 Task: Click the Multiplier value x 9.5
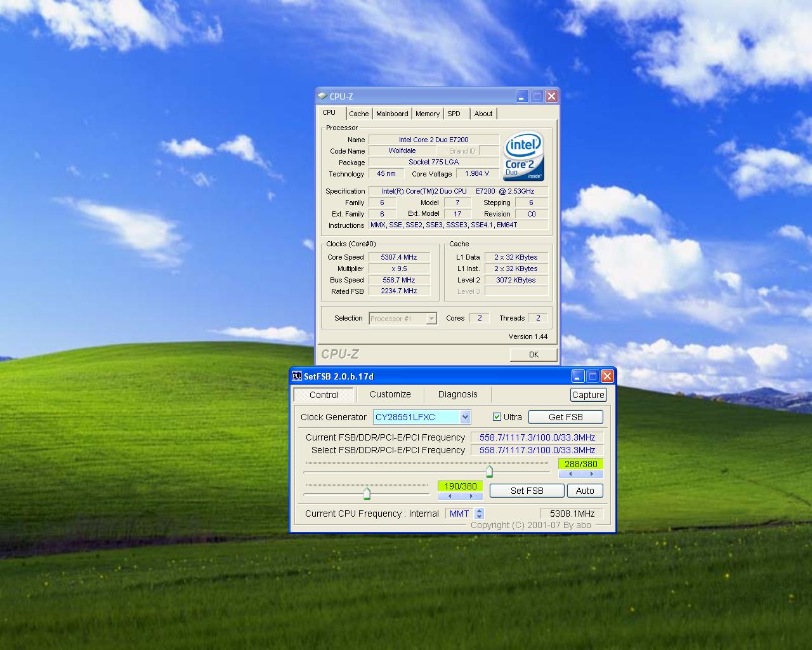pyautogui.click(x=399, y=269)
